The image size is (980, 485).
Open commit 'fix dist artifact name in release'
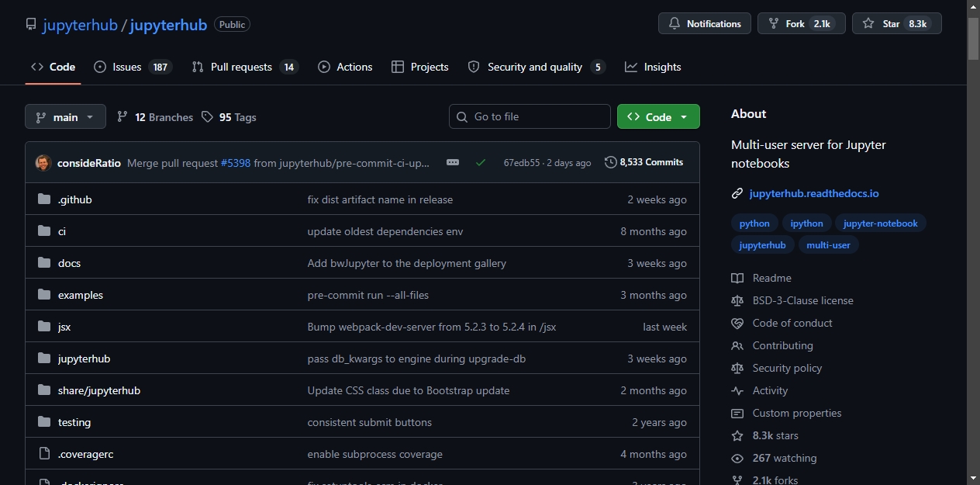[x=381, y=199]
